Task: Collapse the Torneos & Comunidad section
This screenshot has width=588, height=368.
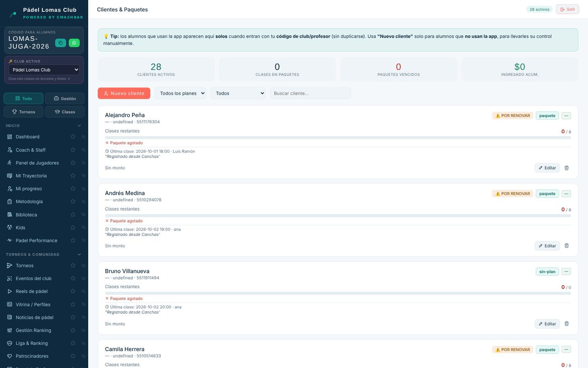Action: tap(79, 254)
